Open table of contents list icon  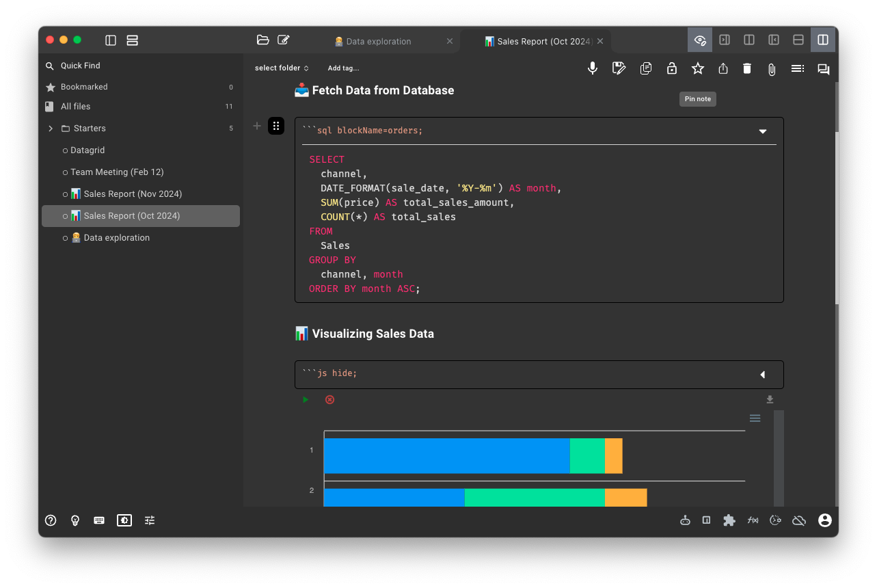click(797, 68)
